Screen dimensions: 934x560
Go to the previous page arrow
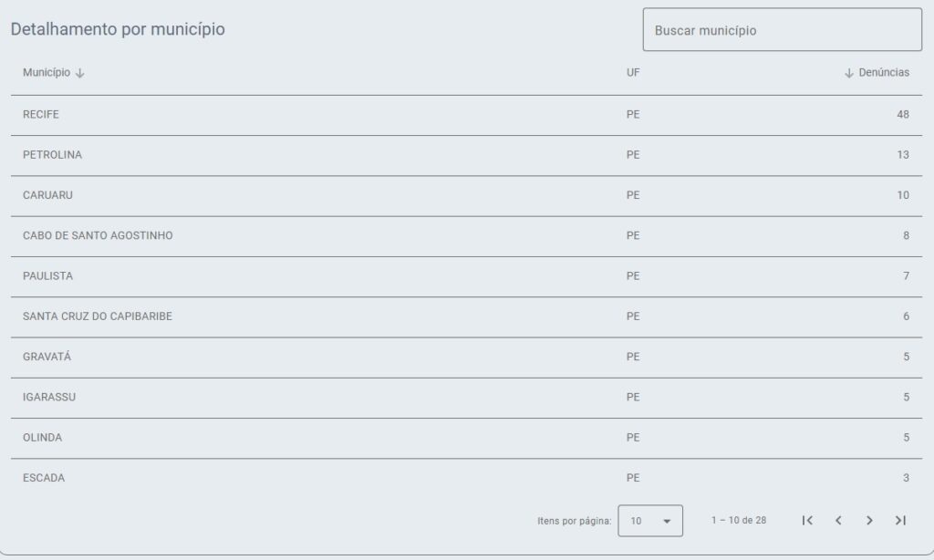[x=838, y=521]
